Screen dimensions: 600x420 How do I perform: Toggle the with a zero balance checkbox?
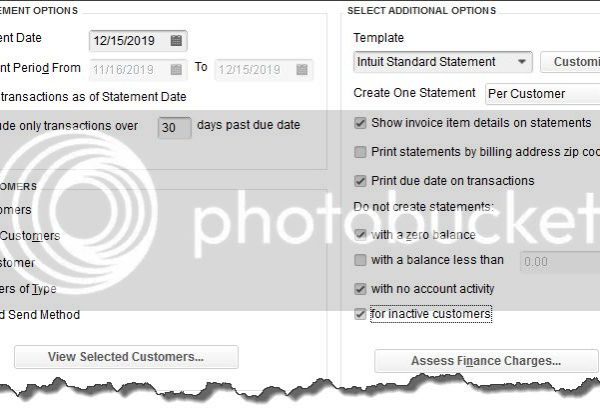[360, 234]
